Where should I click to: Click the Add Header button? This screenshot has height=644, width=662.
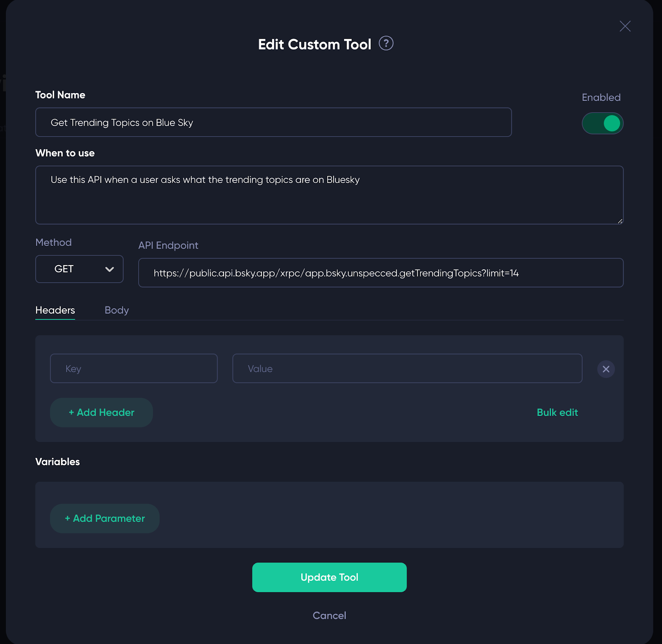[101, 412]
